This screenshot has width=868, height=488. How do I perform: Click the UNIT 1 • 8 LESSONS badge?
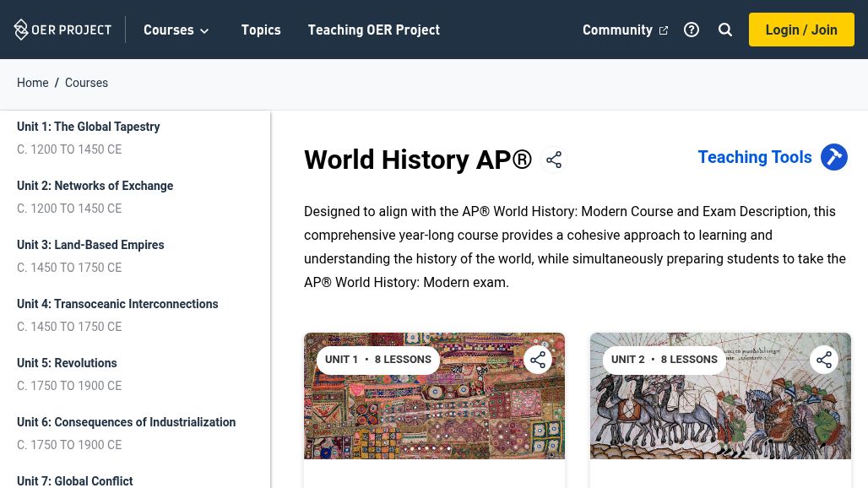tap(378, 360)
